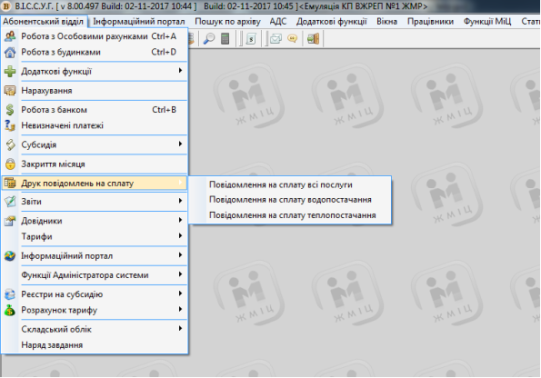Open the Працівники menu in menu bar

pos(430,22)
